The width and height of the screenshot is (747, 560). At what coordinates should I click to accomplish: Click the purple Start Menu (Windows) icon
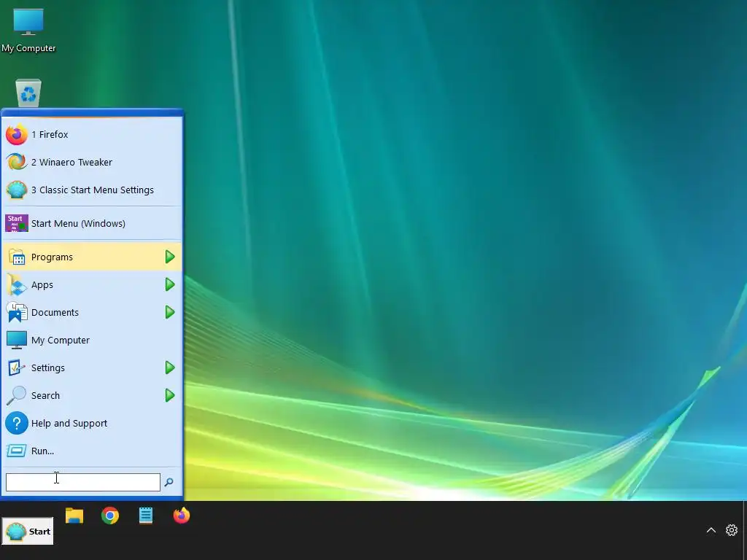coord(17,223)
